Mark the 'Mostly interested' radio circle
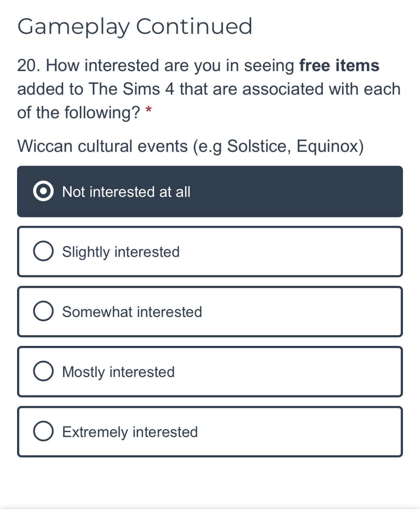The image size is (420, 509). (44, 371)
